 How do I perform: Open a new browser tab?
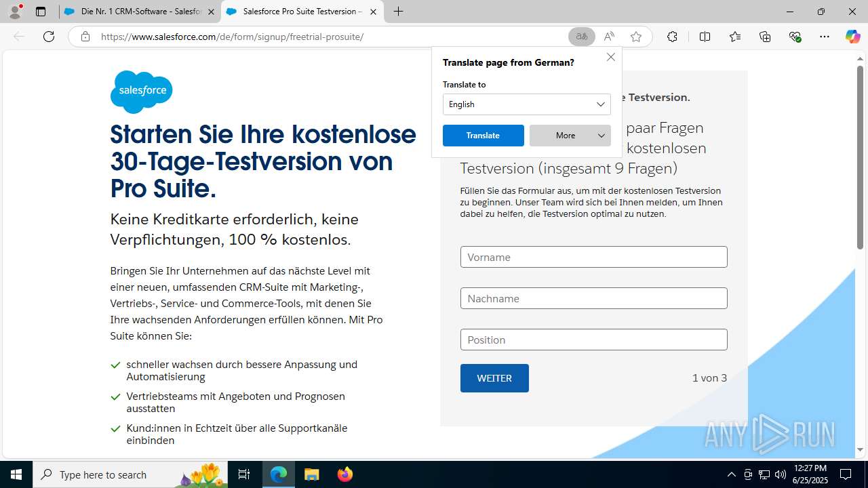[399, 12]
